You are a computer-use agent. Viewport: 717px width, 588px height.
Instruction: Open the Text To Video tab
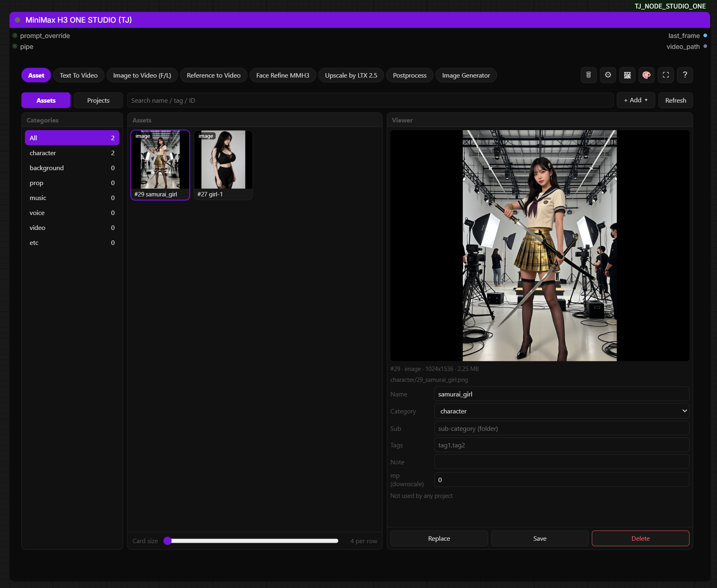click(79, 75)
